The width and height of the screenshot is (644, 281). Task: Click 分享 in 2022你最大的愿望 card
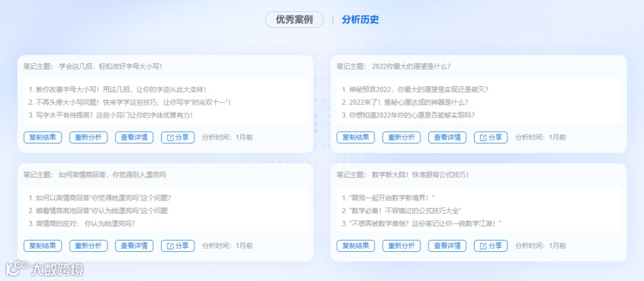tap(491, 138)
